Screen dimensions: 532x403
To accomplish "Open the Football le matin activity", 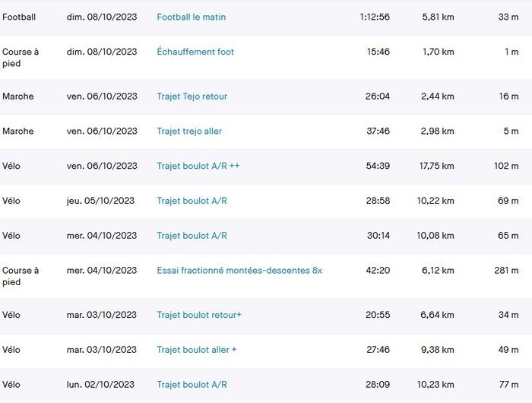I will 191,17.
